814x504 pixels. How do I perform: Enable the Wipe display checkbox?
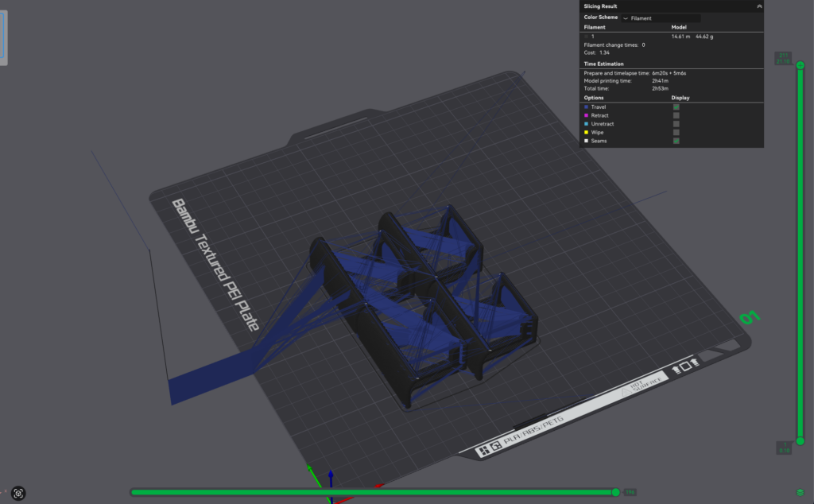point(676,132)
